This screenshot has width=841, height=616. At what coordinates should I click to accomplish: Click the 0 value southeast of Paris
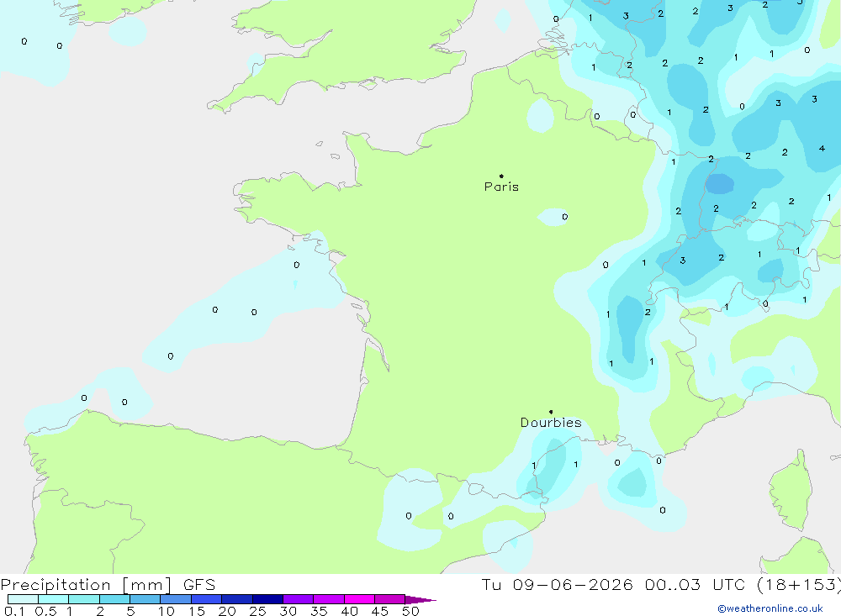(x=565, y=217)
